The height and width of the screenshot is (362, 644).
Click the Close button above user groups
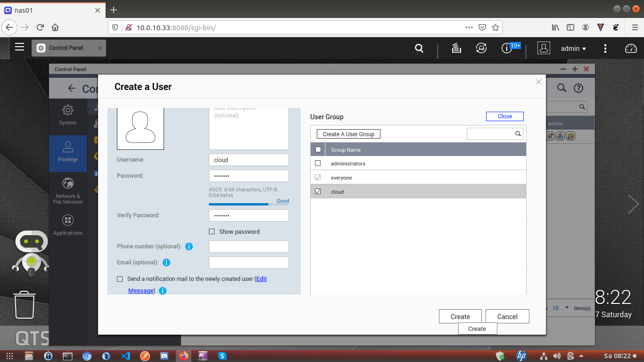(505, 116)
